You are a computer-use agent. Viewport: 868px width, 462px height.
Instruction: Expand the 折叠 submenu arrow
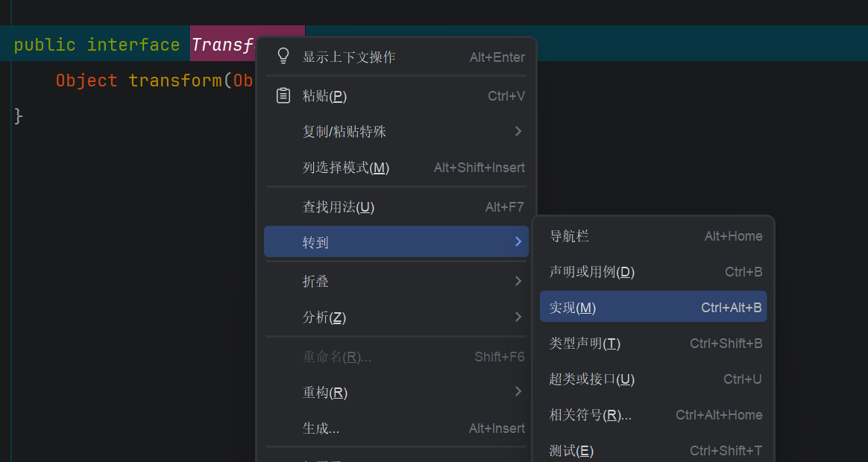pyautogui.click(x=518, y=281)
